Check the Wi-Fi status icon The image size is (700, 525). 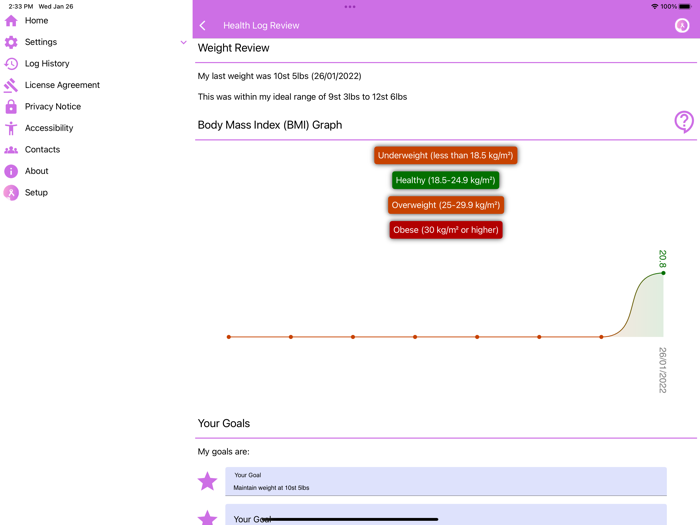pos(655,6)
